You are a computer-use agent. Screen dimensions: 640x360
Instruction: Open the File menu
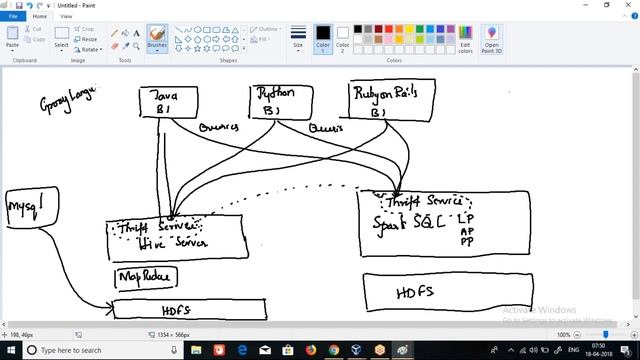(13, 16)
